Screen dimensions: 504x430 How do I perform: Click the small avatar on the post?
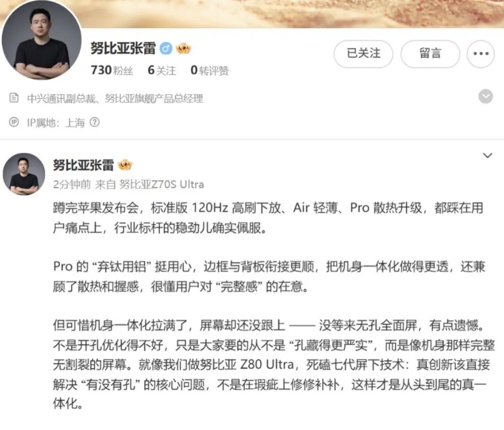(24, 174)
